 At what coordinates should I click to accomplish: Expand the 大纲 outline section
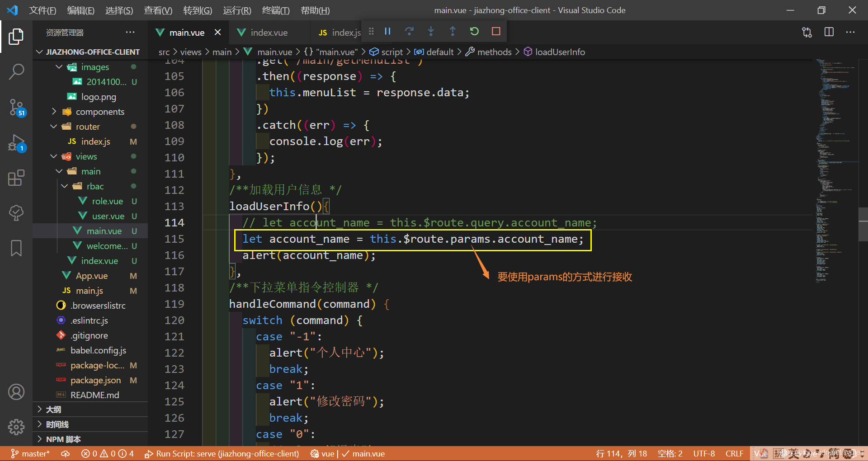(x=90, y=409)
